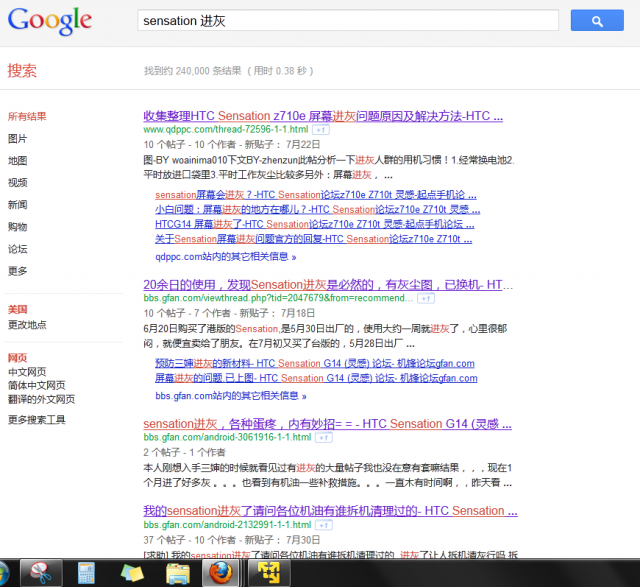
Task: Click the Google logo
Action: tap(50, 21)
